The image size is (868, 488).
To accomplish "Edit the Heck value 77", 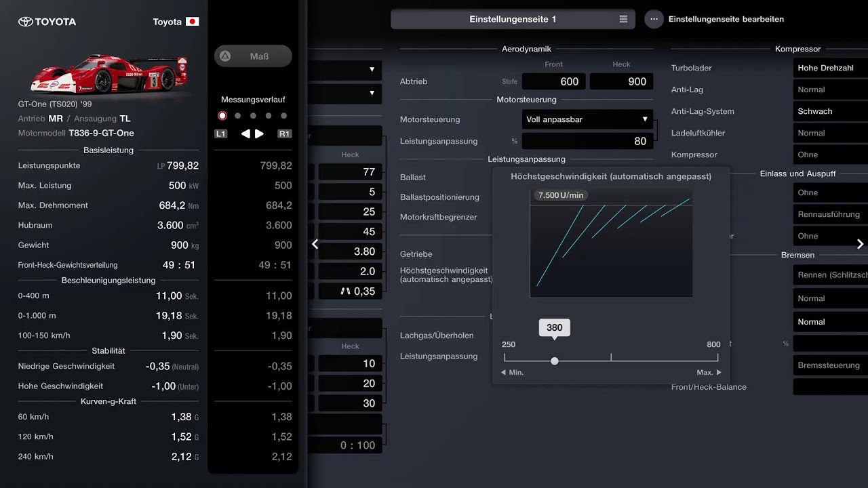I will [350, 172].
